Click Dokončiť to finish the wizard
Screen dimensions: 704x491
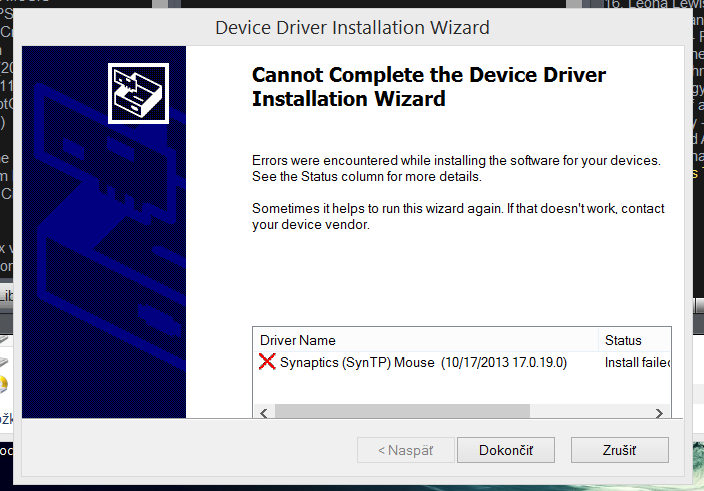(x=506, y=450)
